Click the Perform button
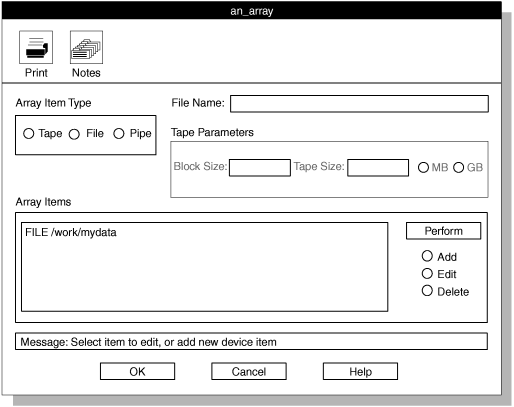The image size is (514, 407). 443,231
